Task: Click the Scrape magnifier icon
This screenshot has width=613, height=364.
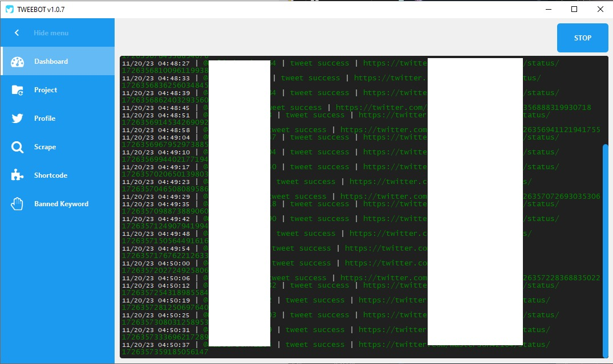Action: (x=17, y=147)
